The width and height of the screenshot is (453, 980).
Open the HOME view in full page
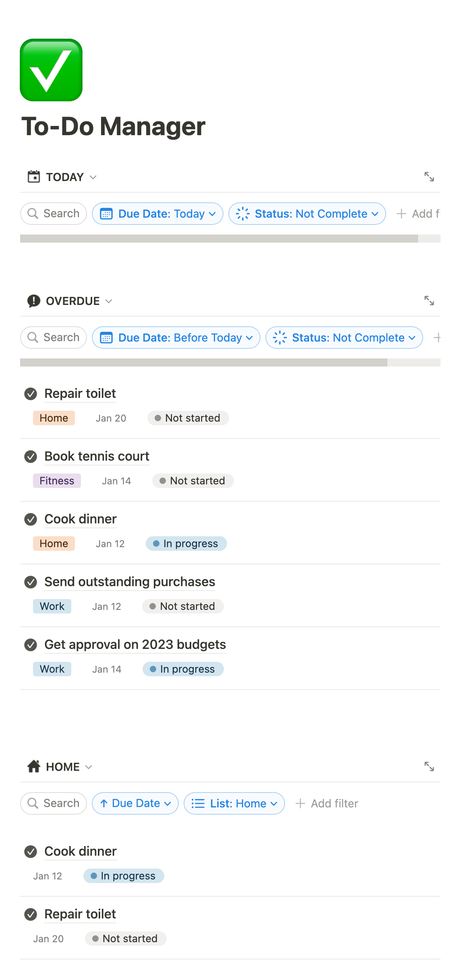(429, 766)
